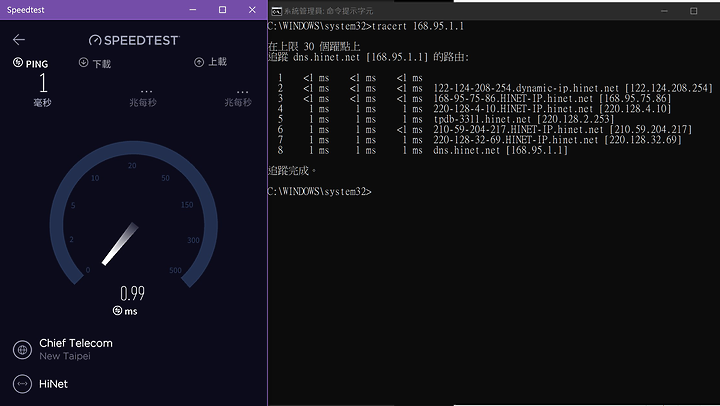Click hop 5 hostname tpdb-3311.hinet.net
This screenshot has height=406, width=720.
(482, 119)
